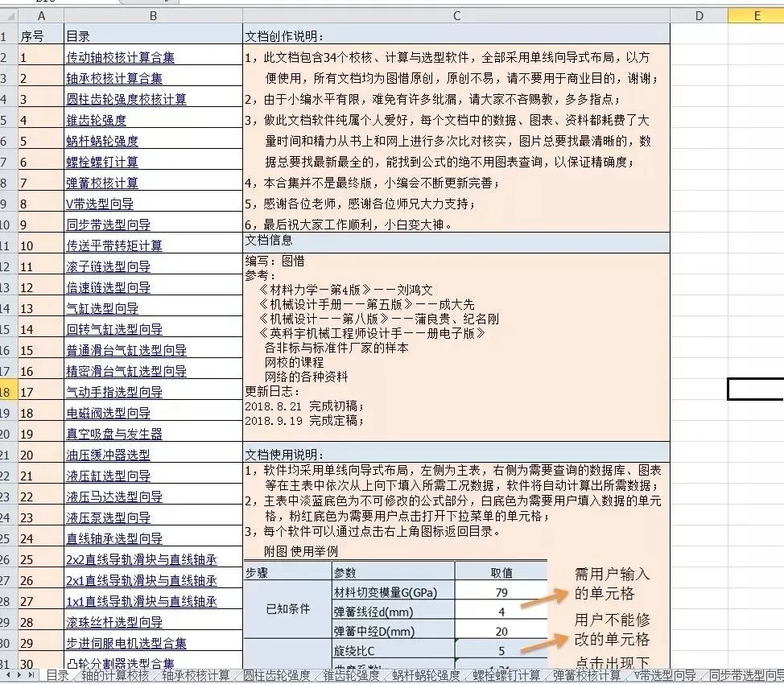The image size is (784, 684).
Task: Open the 圆柱齿轮强度校核计算 link
Action: (126, 100)
